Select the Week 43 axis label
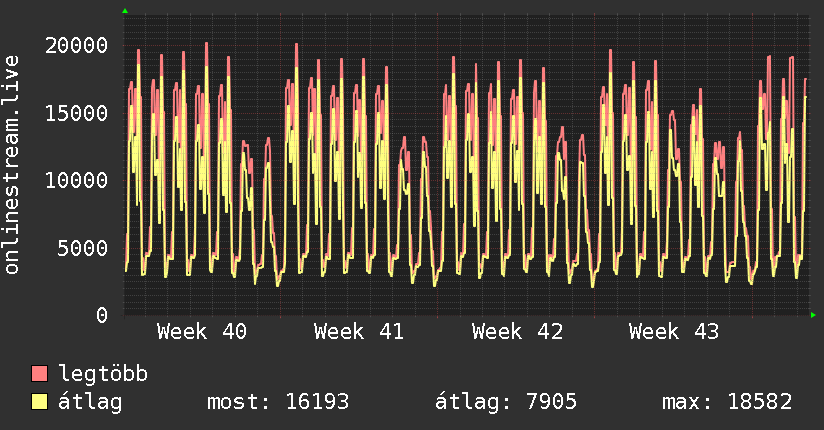This screenshot has width=824, height=430. [674, 332]
